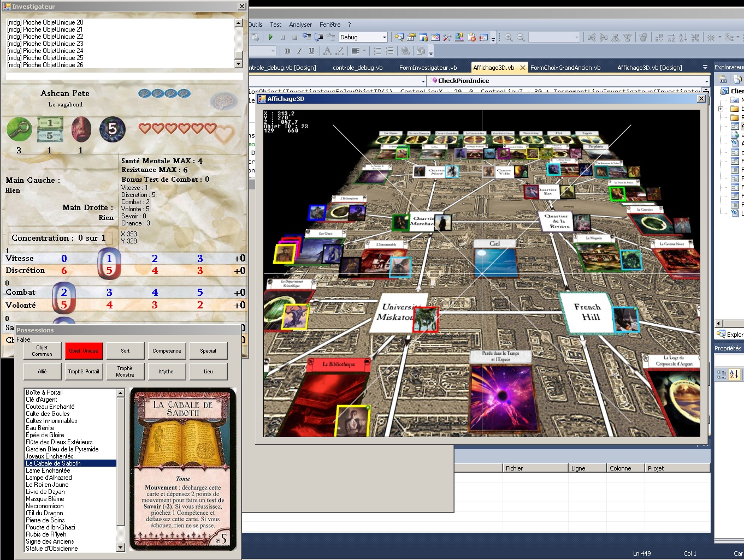Click the alphabetical A-Z sort icon in Propriétés
The height and width of the screenshot is (560, 744).
click(734, 374)
